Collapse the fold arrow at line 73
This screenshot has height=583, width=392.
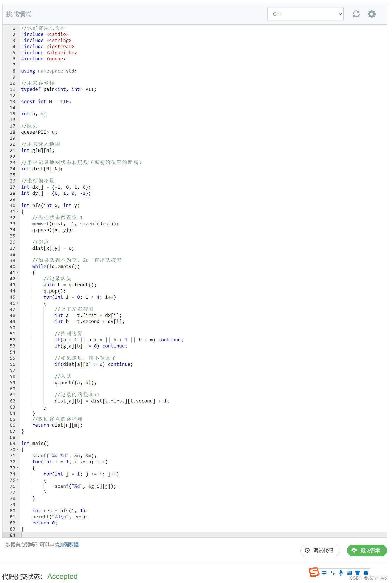pyautogui.click(x=18, y=468)
